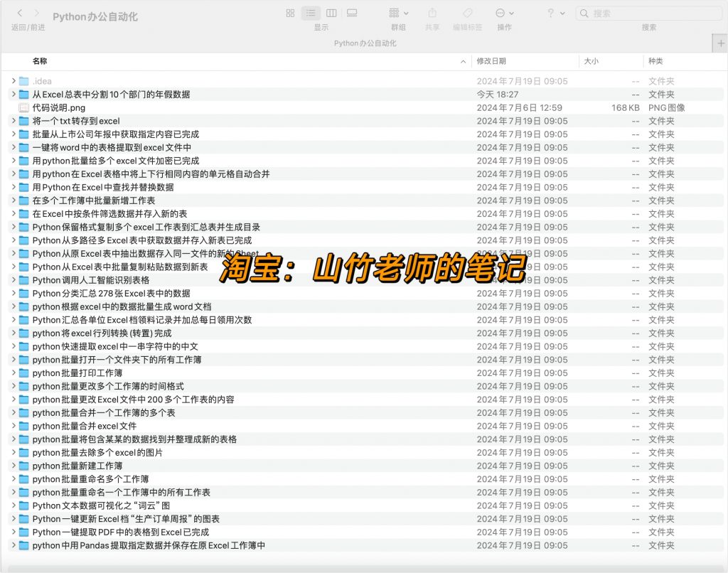Select the list view icon

310,13
